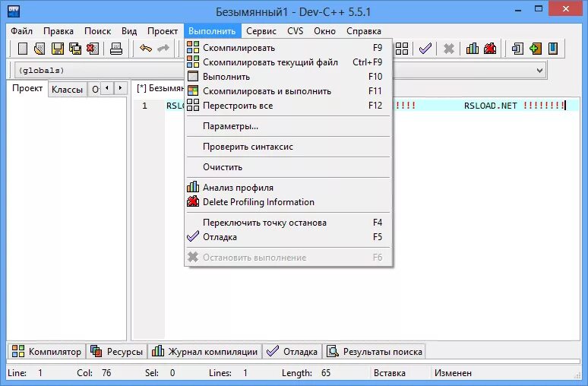Click the Open file toolbar icon
588x386 pixels.
pos(40,49)
